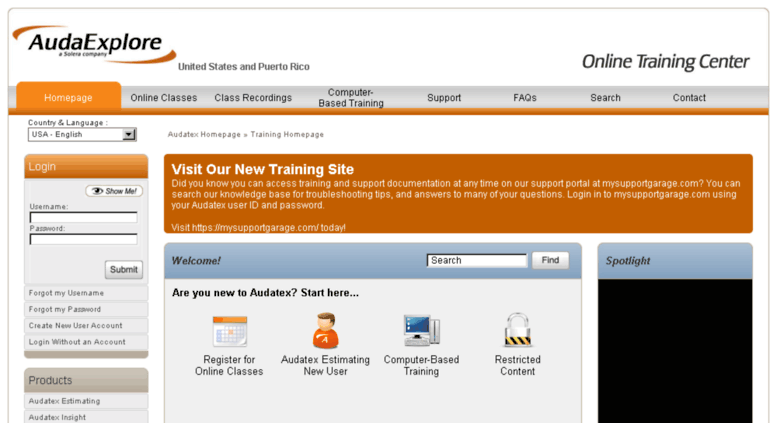Open the Online Classes tab
This screenshot has width=777, height=423.
(x=164, y=98)
